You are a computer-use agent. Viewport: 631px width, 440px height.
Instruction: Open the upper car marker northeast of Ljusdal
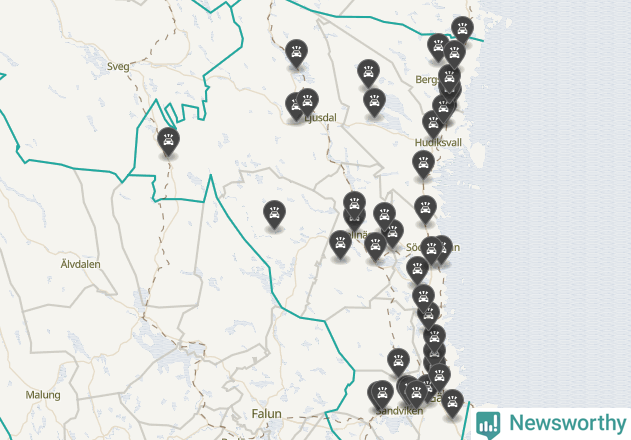point(368,72)
